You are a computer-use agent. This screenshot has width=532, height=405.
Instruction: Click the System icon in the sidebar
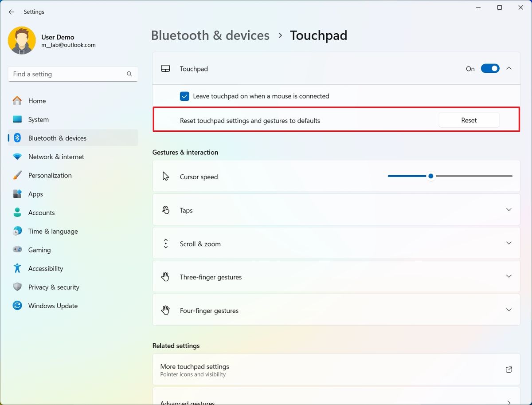[17, 119]
